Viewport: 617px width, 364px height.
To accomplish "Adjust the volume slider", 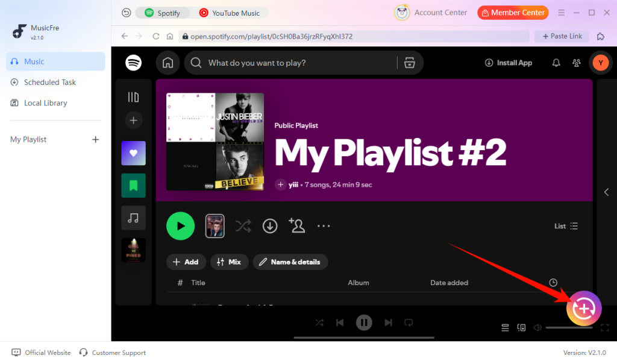I will (x=569, y=327).
